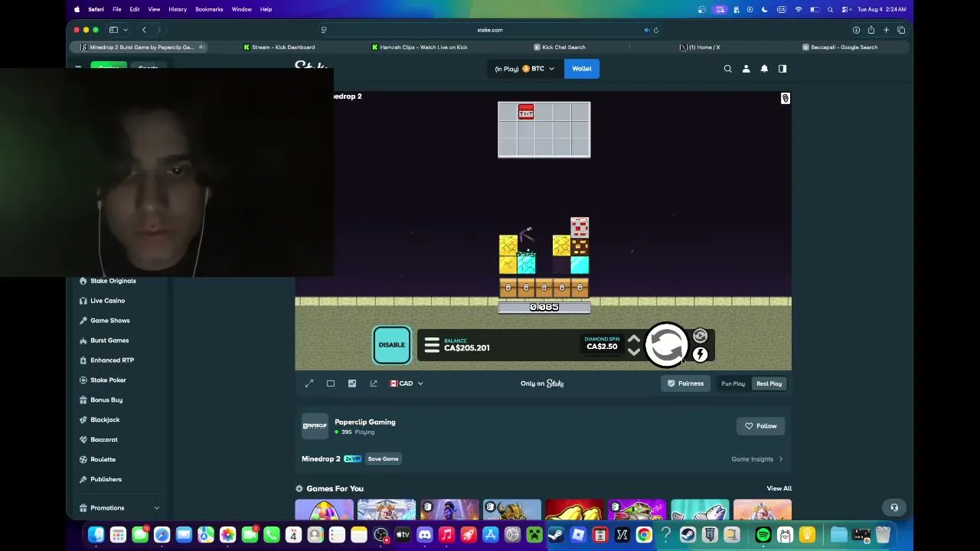Open the Paperclip Gaming provider page
980x551 pixels.
click(364, 422)
